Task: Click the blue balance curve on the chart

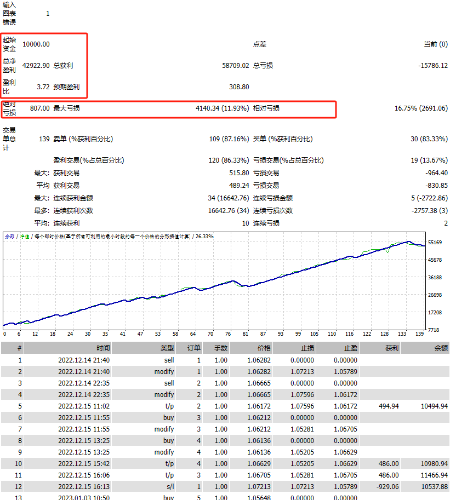Action: (213, 287)
